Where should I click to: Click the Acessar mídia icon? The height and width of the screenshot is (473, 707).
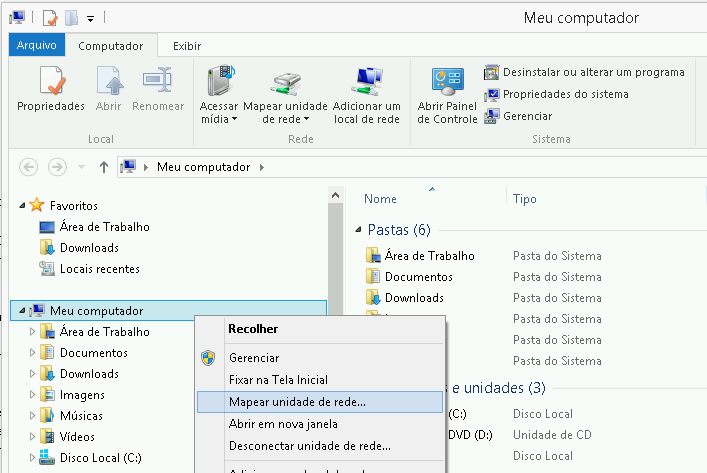(219, 82)
